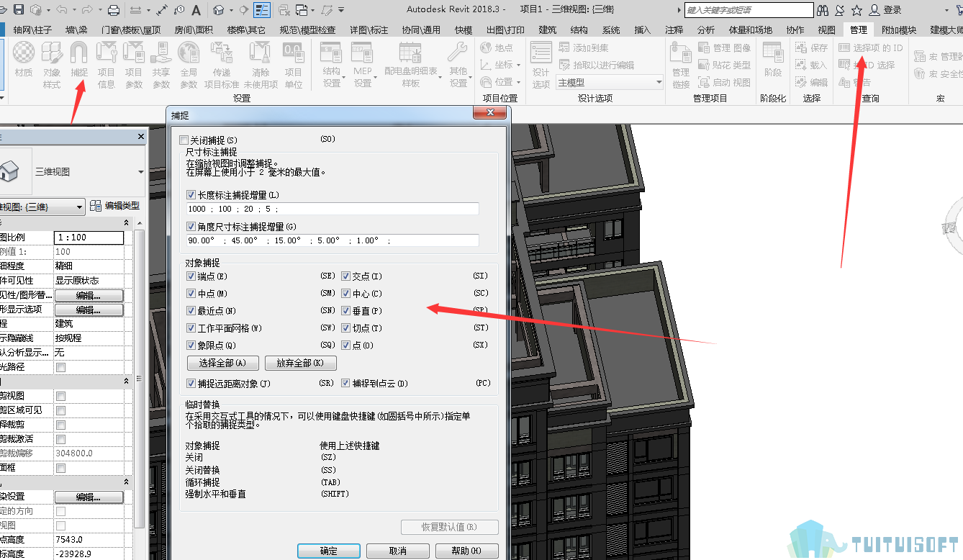Click the 选择全部 button

coord(222,363)
